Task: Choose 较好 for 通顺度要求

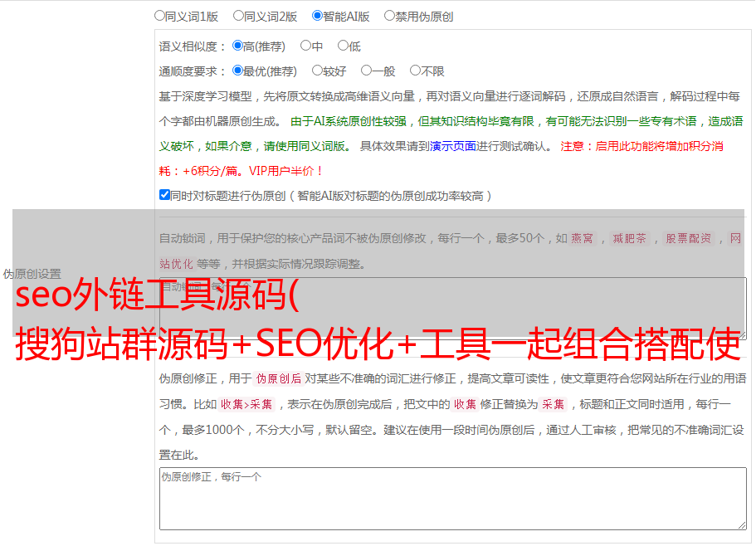Action: pos(317,71)
